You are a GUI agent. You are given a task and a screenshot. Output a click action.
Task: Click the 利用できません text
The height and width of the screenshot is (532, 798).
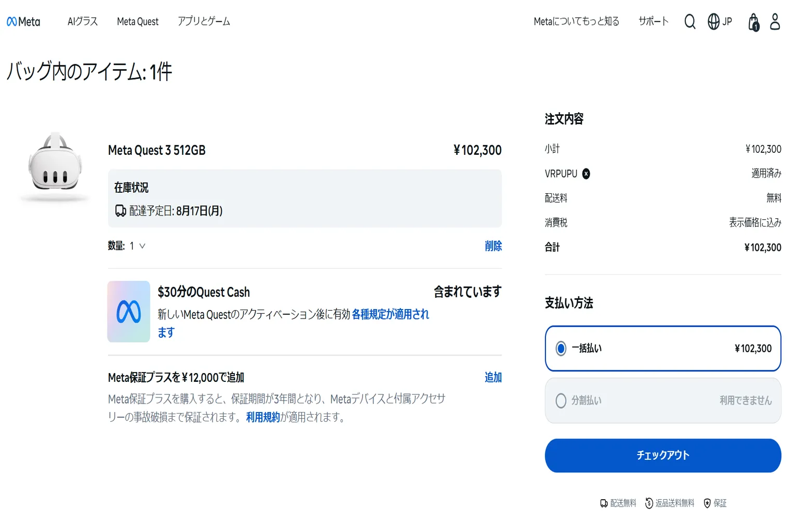click(x=746, y=400)
